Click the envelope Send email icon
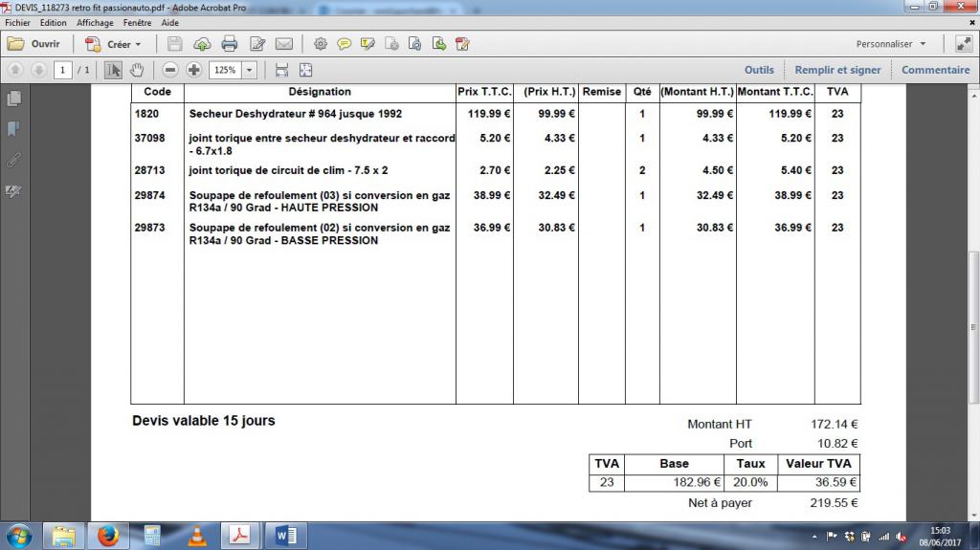This screenshot has height=550, width=980. point(283,44)
